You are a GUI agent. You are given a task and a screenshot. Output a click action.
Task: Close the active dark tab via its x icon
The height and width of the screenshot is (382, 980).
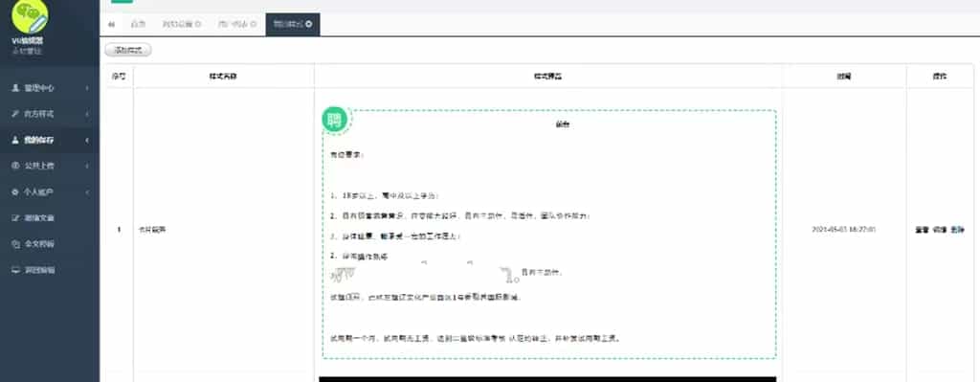[x=309, y=24]
